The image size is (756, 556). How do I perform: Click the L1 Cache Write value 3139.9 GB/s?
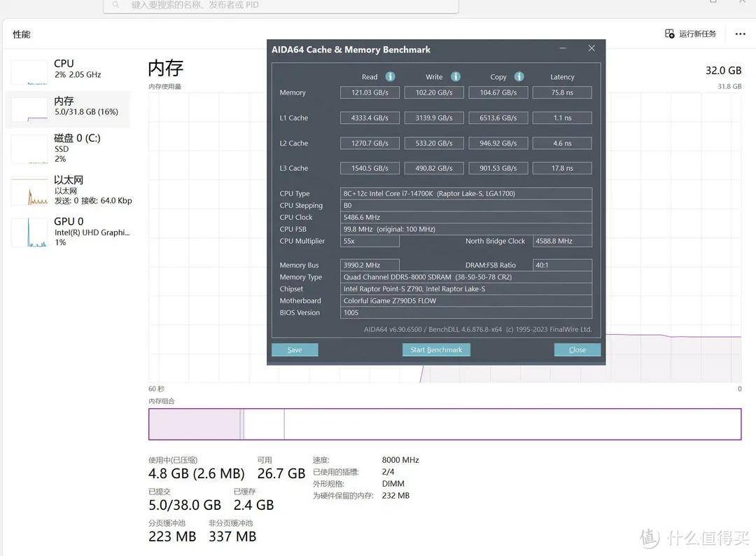434,118
